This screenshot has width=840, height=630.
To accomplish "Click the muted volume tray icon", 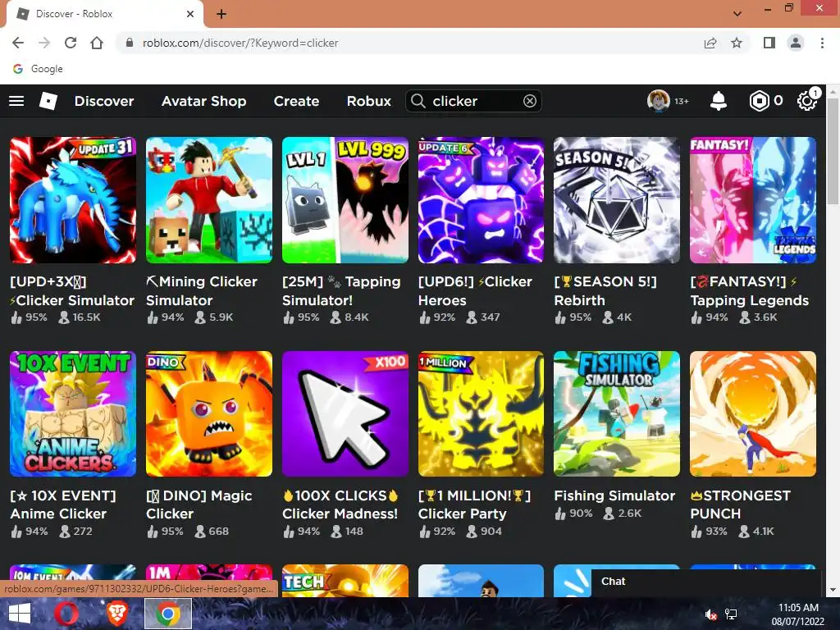I will (x=711, y=614).
